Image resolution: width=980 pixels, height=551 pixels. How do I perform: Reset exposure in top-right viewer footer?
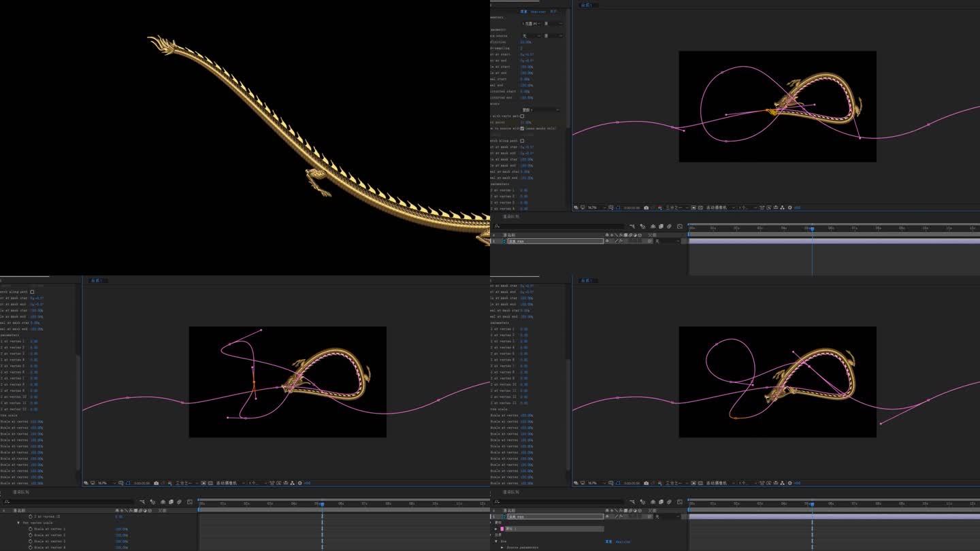789,207
